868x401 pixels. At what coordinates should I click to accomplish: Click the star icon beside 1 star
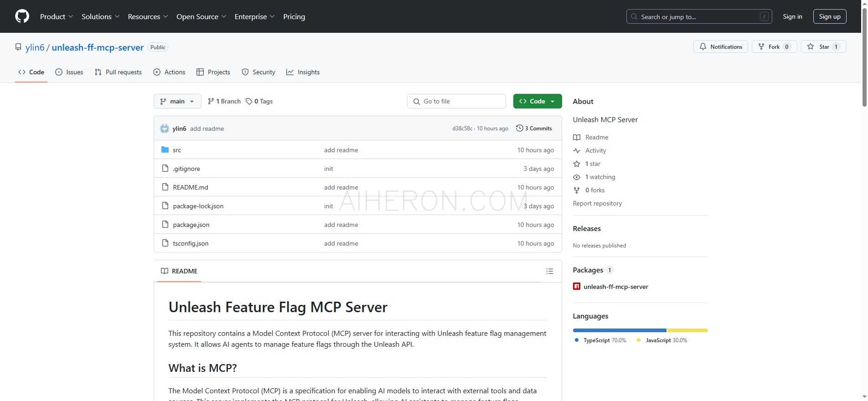pyautogui.click(x=577, y=164)
